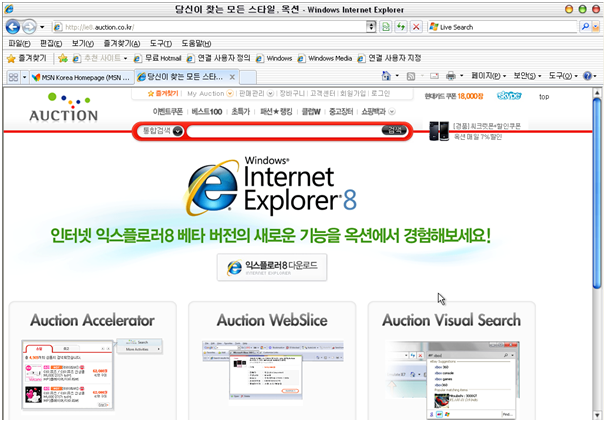Click the Quick Tabs grid icon

click(x=14, y=77)
